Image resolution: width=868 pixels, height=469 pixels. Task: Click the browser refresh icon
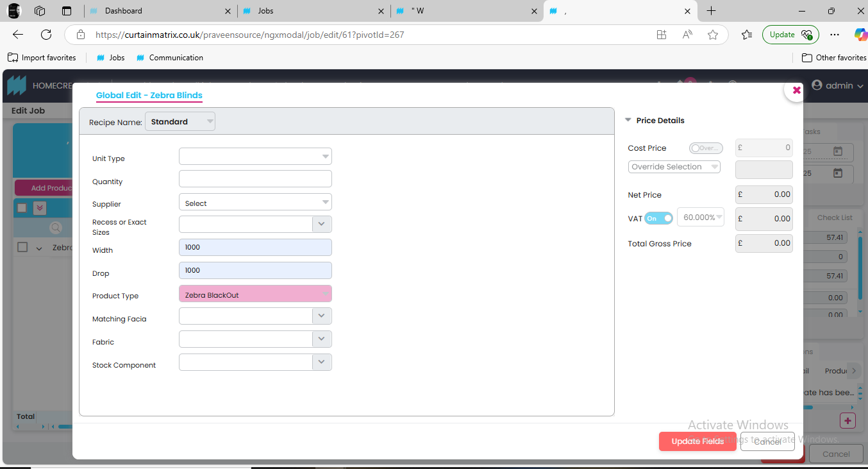[46, 35]
